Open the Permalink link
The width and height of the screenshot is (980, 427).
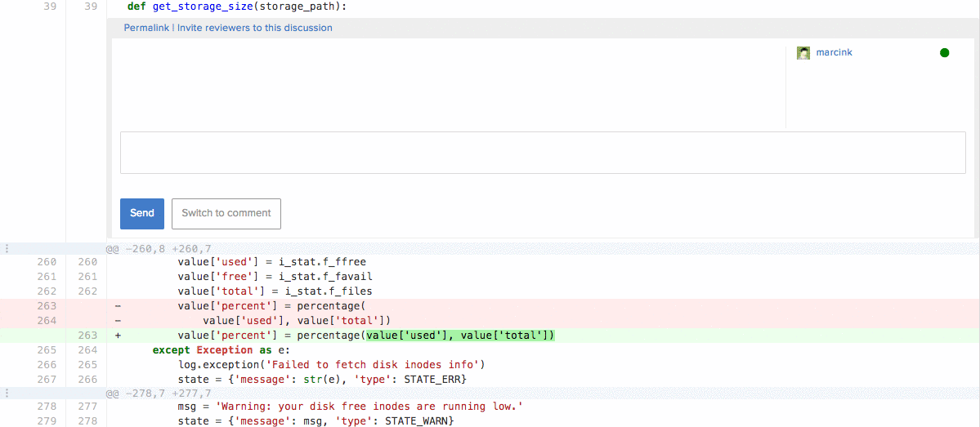pos(146,28)
